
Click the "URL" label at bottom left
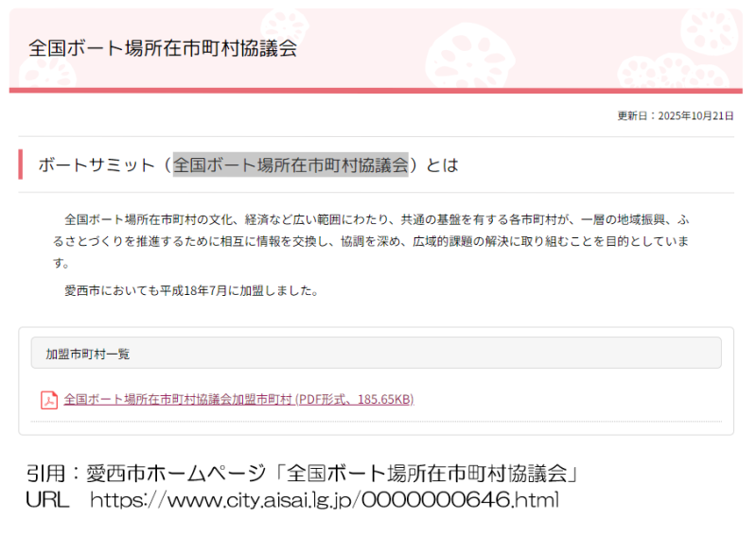tap(47, 500)
